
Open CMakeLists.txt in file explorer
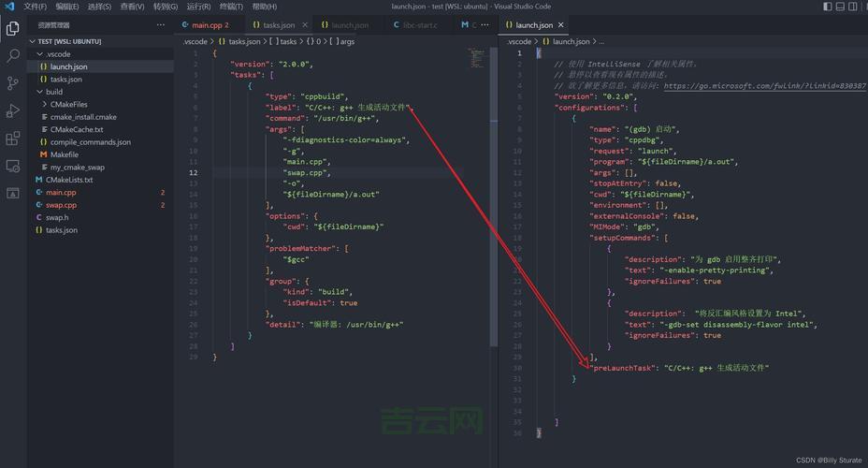pyautogui.click(x=69, y=180)
